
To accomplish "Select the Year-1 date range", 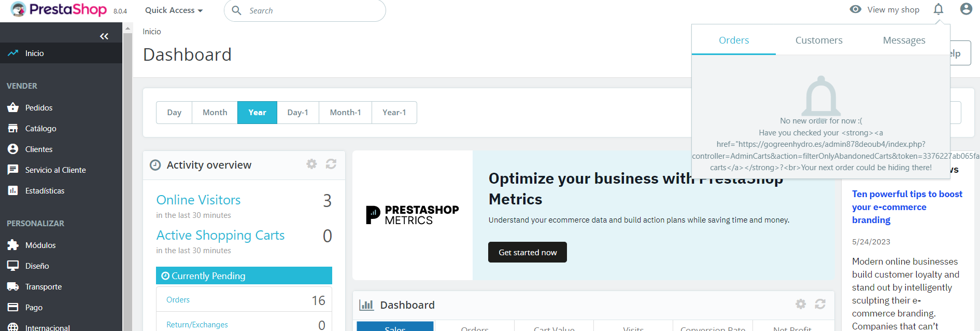I will click(394, 113).
